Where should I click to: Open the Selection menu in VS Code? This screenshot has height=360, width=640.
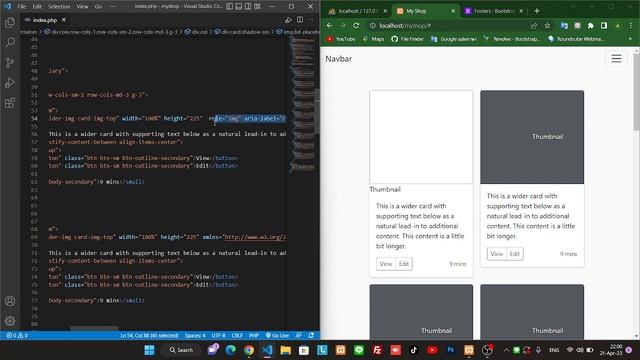(x=59, y=7)
